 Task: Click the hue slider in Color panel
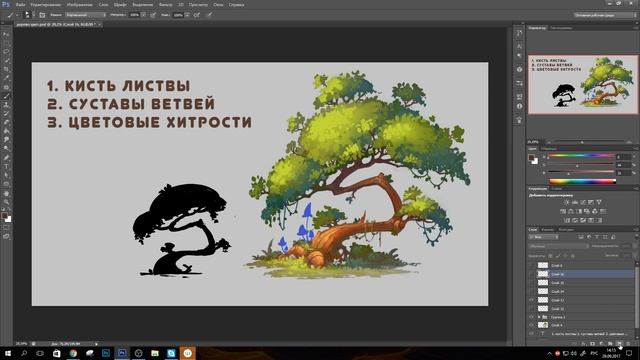[x=580, y=156]
